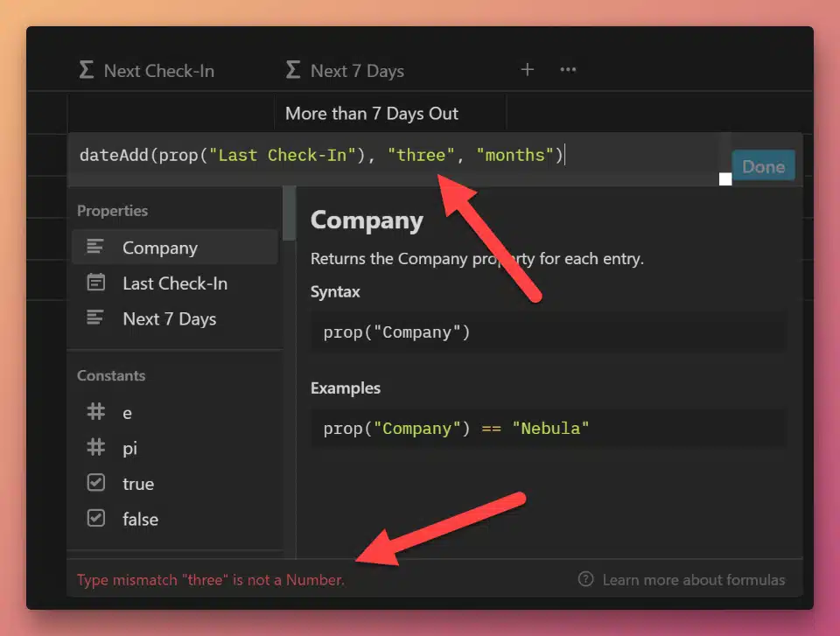Click the Syntax heading
The width and height of the screenshot is (840, 636).
click(x=335, y=291)
